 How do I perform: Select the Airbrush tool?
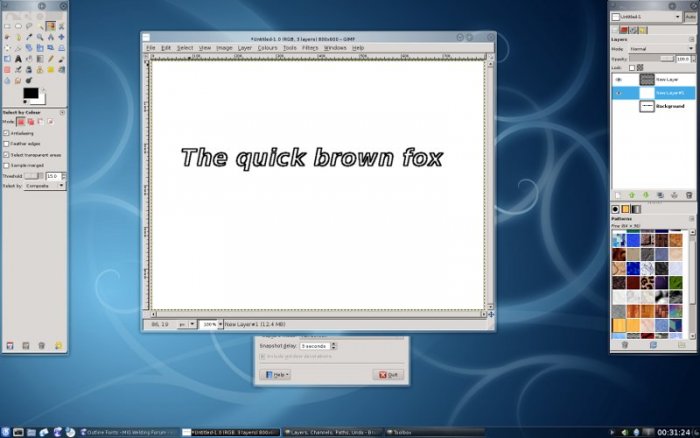pyautogui.click(x=18, y=70)
